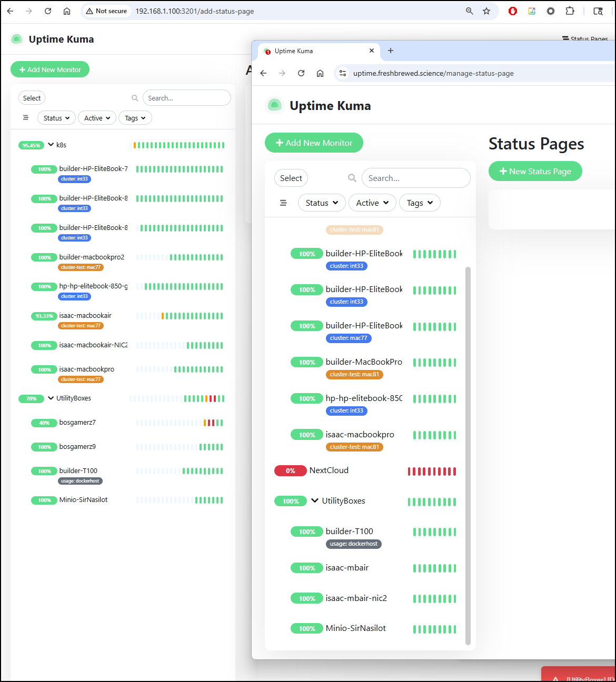Click the 95.45% uptime badge for k8s
The width and height of the screenshot is (616, 682).
coord(32,145)
